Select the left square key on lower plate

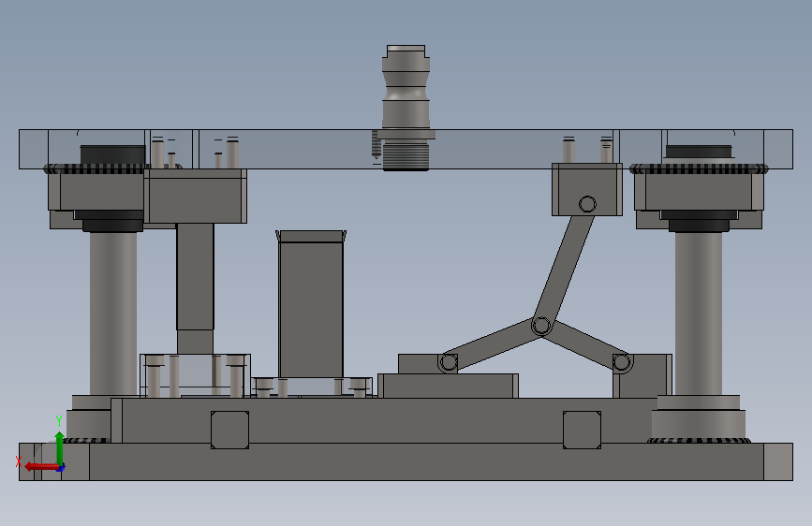230,430
